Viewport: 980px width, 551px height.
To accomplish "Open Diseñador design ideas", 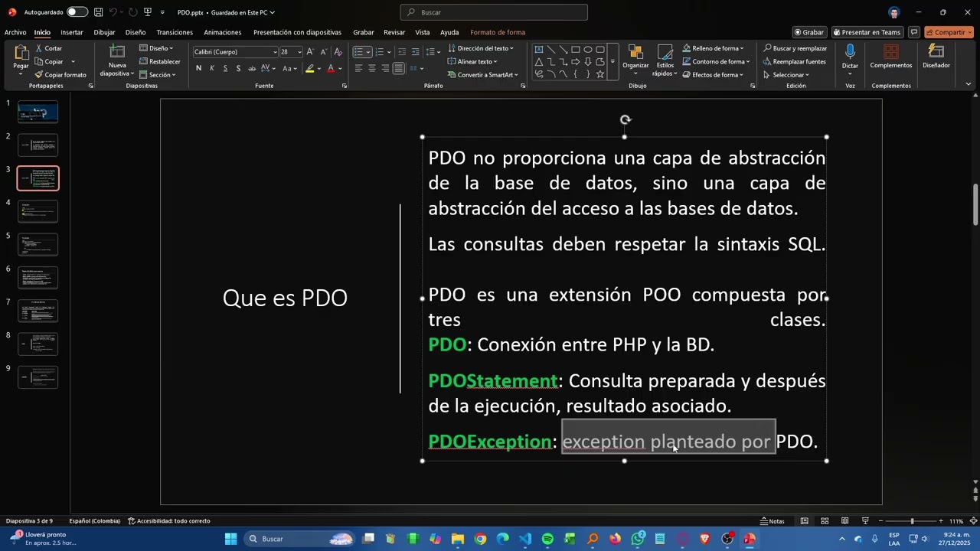I will pos(936,57).
